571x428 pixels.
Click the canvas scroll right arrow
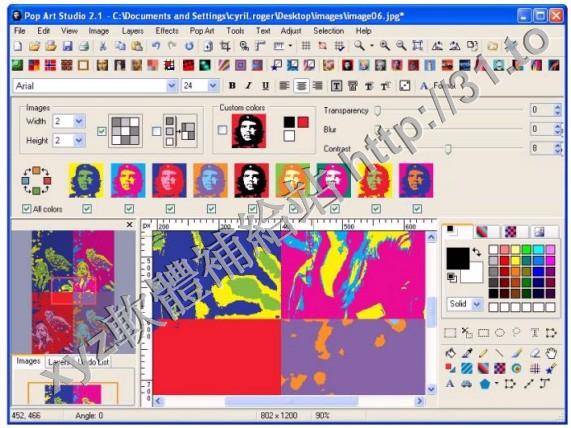(419, 401)
